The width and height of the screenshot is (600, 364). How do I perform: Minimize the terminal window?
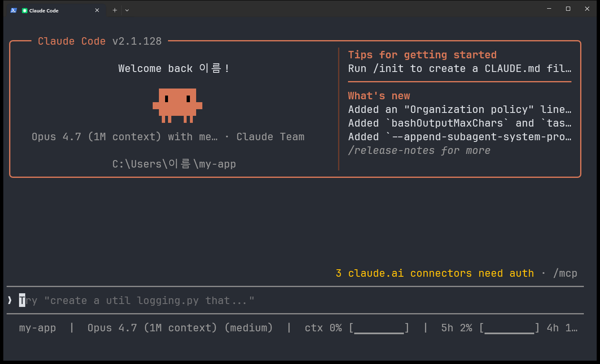pyautogui.click(x=549, y=9)
